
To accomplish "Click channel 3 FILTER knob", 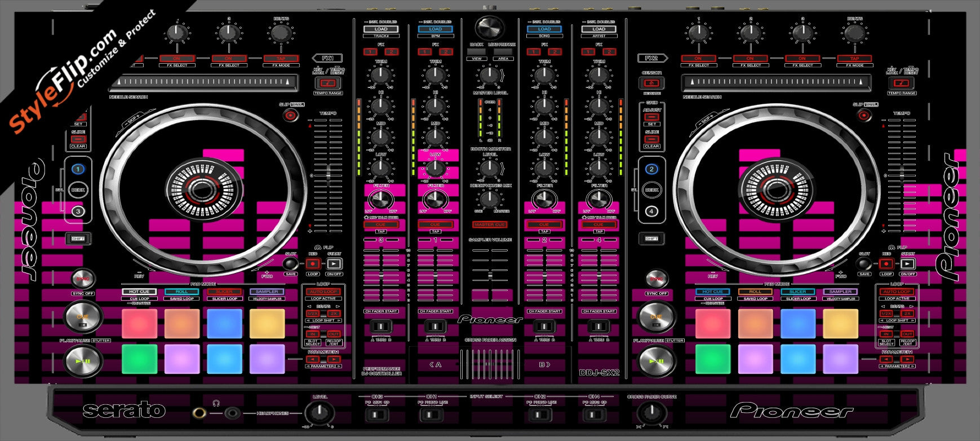I will click(381, 199).
